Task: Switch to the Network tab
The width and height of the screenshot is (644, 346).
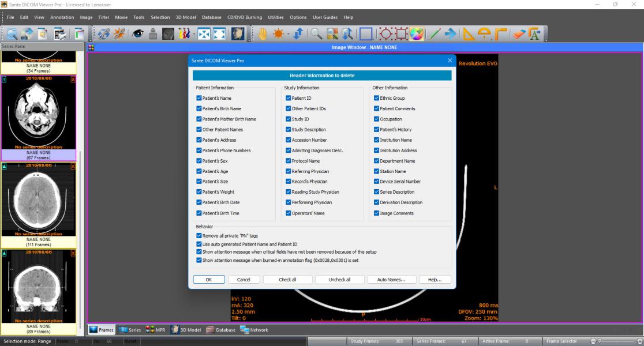Action: (254, 330)
